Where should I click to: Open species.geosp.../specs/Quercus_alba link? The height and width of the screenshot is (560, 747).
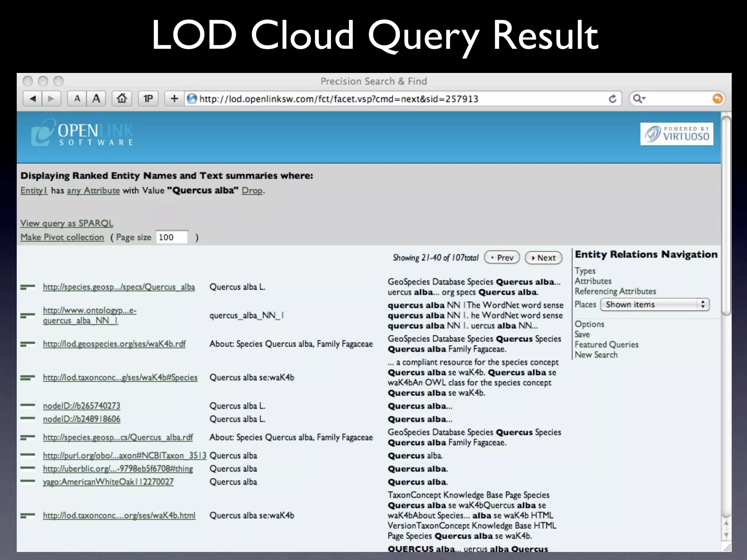tap(119, 287)
